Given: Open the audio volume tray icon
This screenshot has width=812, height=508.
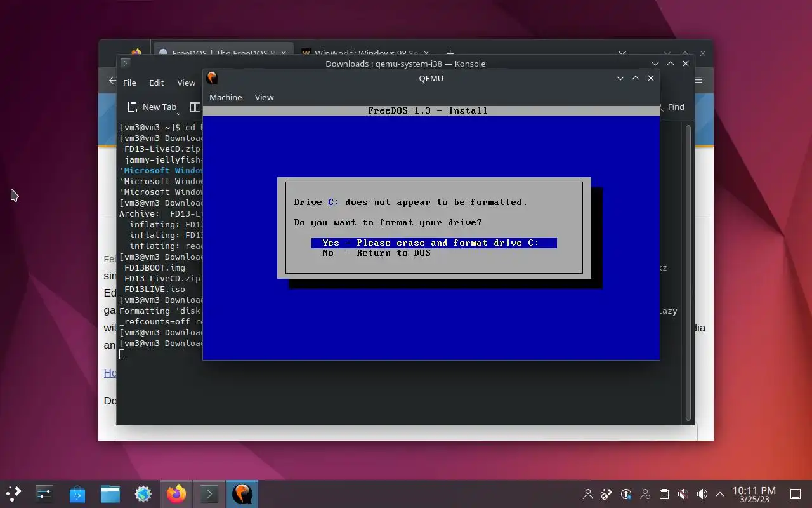Looking at the screenshot, I should coord(702,494).
